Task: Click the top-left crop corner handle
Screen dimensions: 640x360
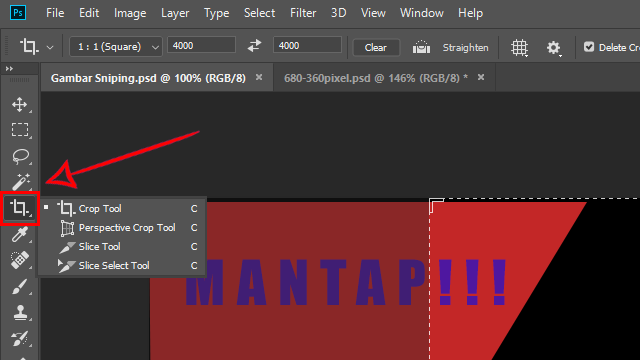Action: 436,205
